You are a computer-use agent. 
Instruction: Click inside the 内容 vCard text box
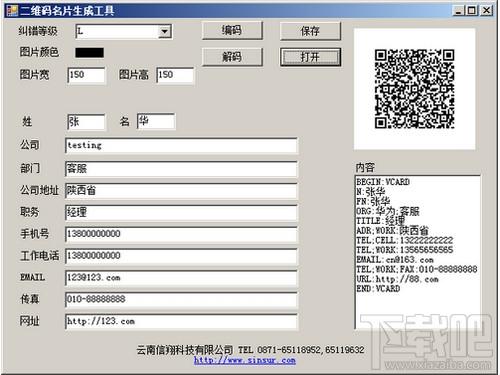pos(418,252)
